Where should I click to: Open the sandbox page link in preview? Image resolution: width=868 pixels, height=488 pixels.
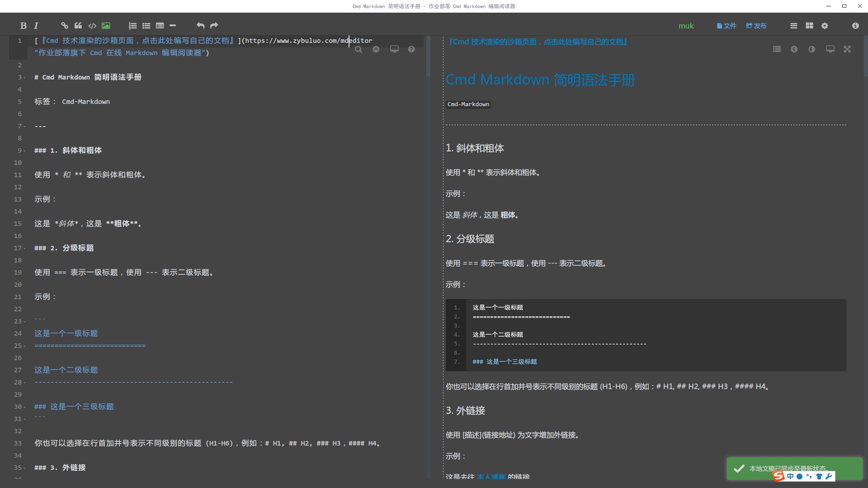point(538,42)
